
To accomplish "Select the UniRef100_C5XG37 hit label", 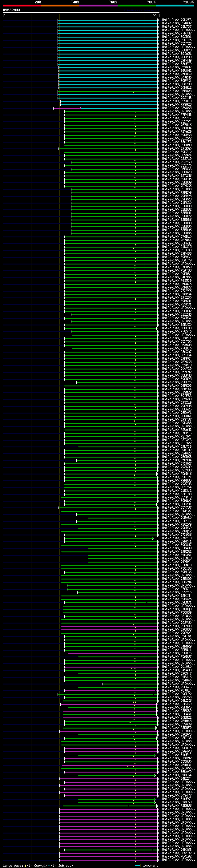I will pos(177,67).
